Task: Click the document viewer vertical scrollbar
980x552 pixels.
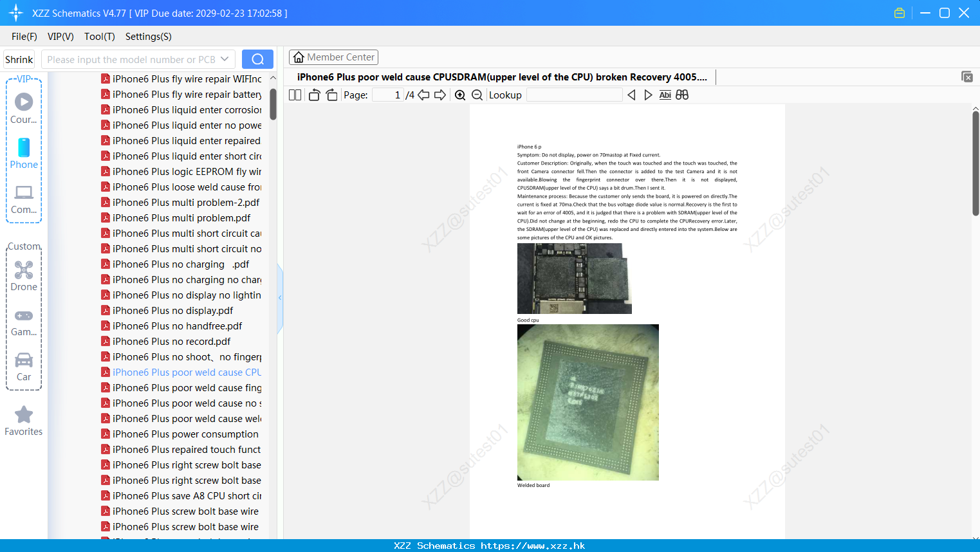Action: pyautogui.click(x=975, y=163)
